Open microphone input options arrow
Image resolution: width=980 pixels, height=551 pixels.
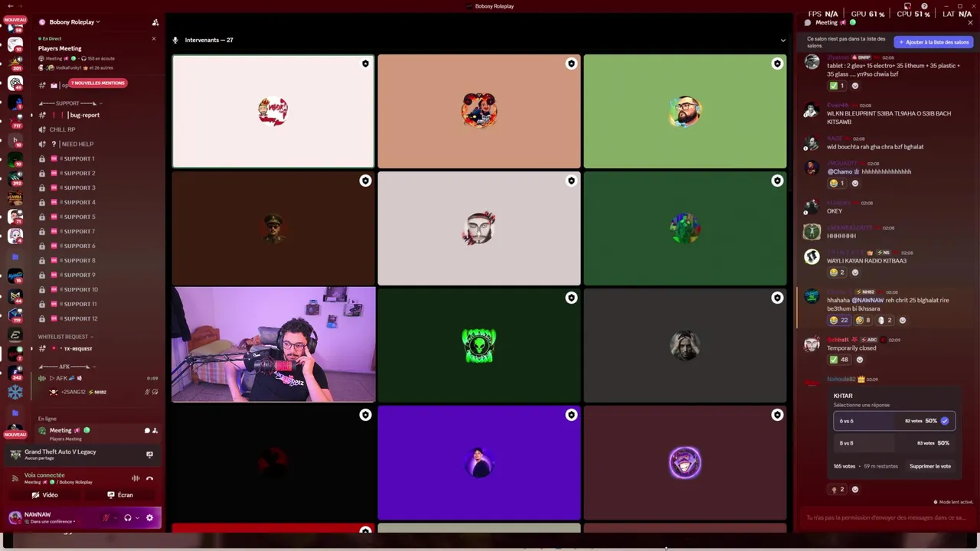116,518
